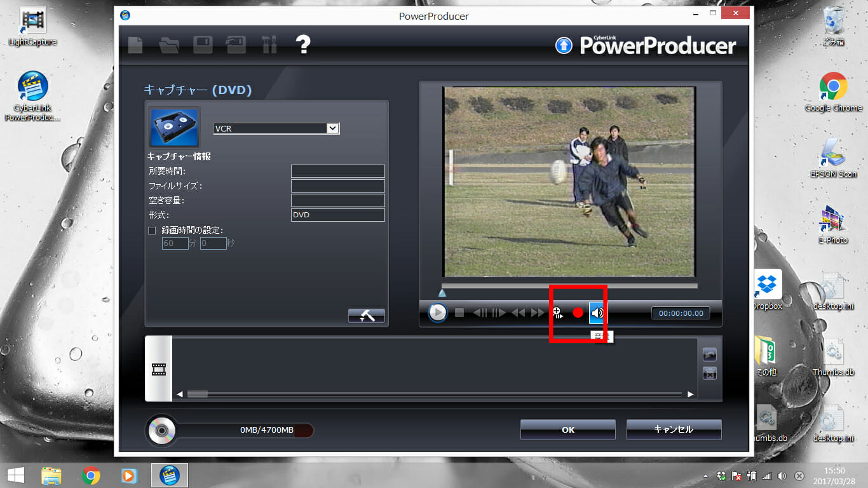868x488 pixels.
Task: Click the ファイルサイズ field
Action: [x=338, y=186]
